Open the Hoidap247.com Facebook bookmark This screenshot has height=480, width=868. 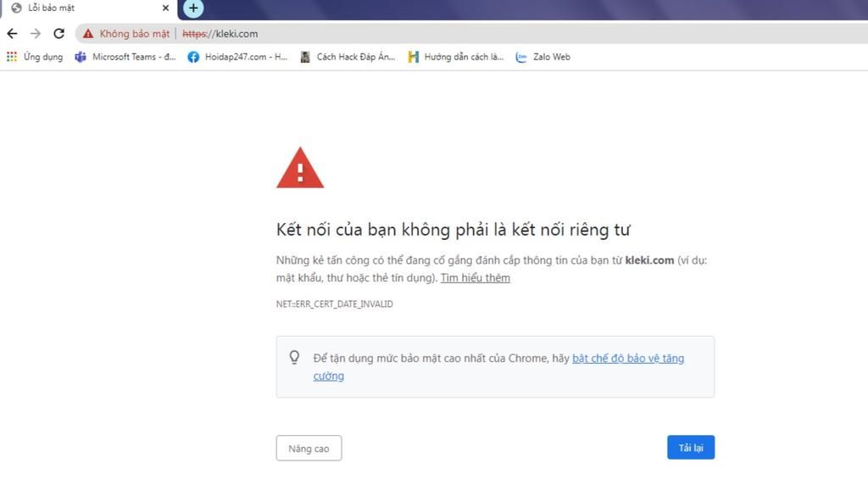click(x=237, y=57)
